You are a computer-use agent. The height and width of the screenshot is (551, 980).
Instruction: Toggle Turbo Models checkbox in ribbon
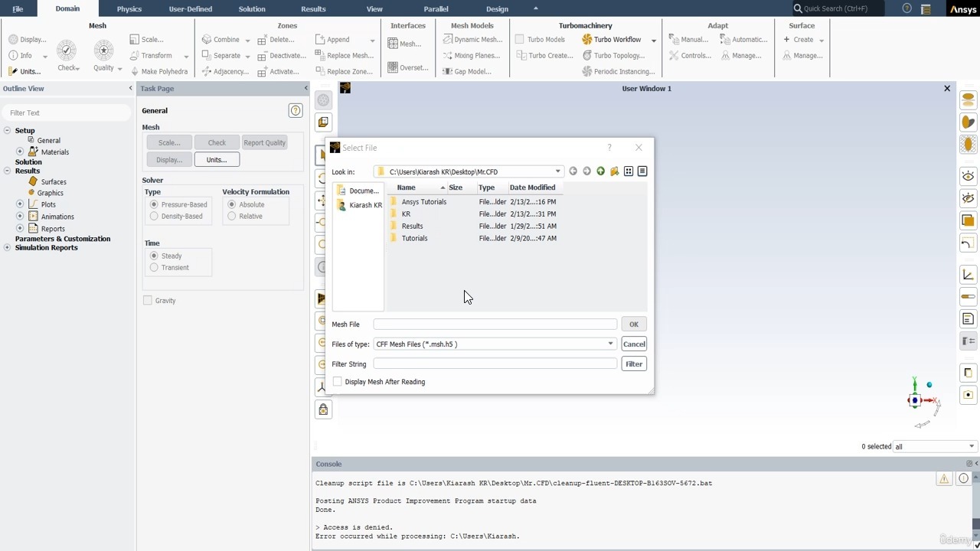pyautogui.click(x=520, y=39)
